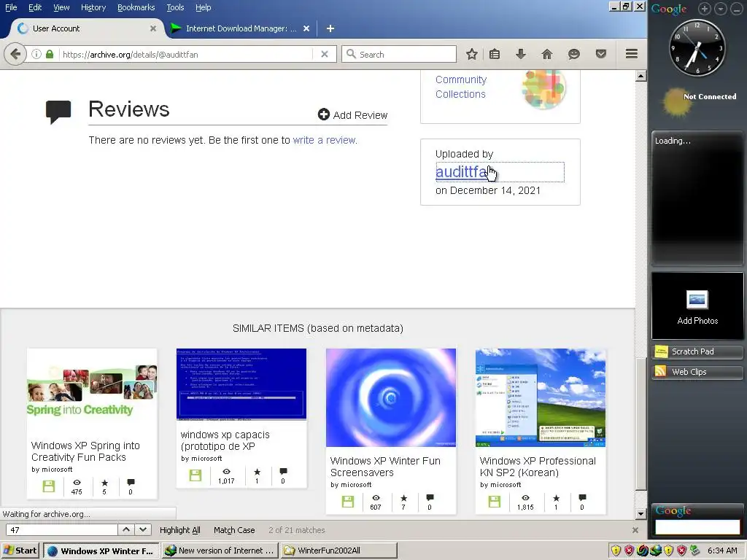Click the write a review link

(x=324, y=140)
